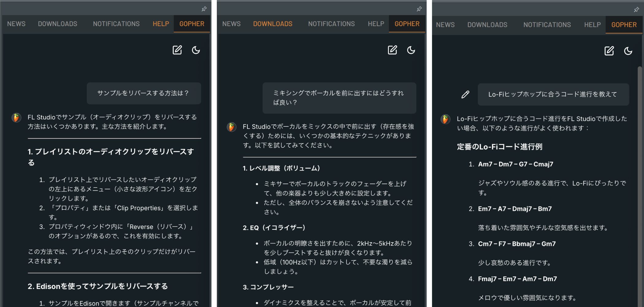Start a new chat in the right panel
Screen dimensions: 644x307
(609, 51)
